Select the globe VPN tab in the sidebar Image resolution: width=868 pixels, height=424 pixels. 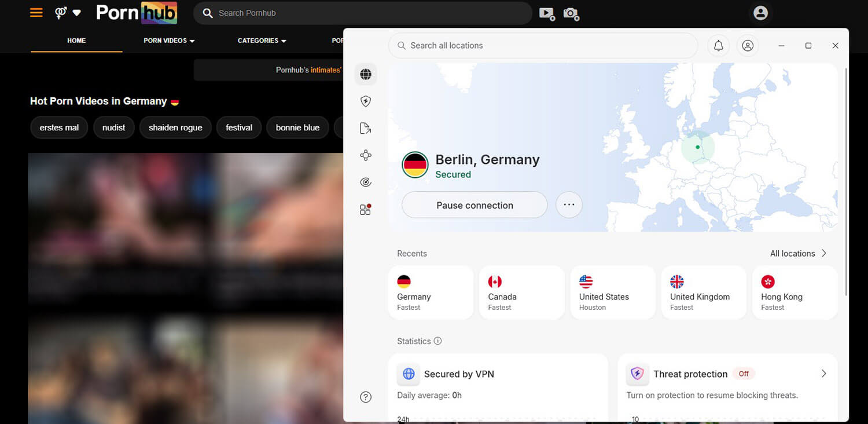[365, 74]
